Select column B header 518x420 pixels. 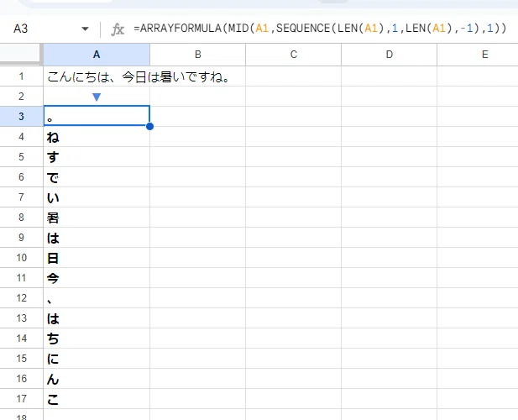(x=197, y=55)
